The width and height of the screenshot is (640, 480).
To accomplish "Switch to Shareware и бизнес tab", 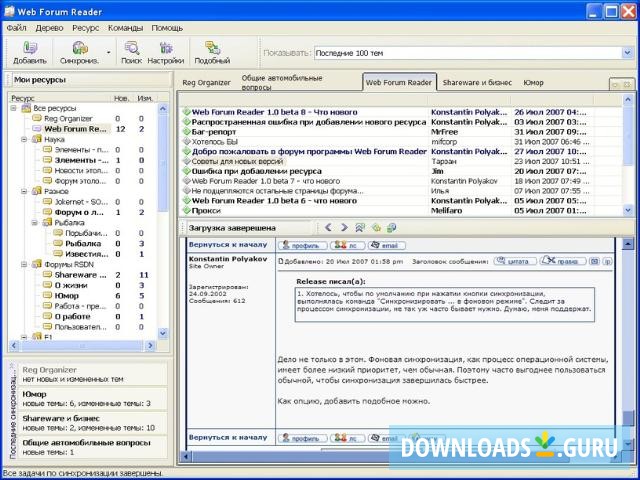I will click(477, 82).
